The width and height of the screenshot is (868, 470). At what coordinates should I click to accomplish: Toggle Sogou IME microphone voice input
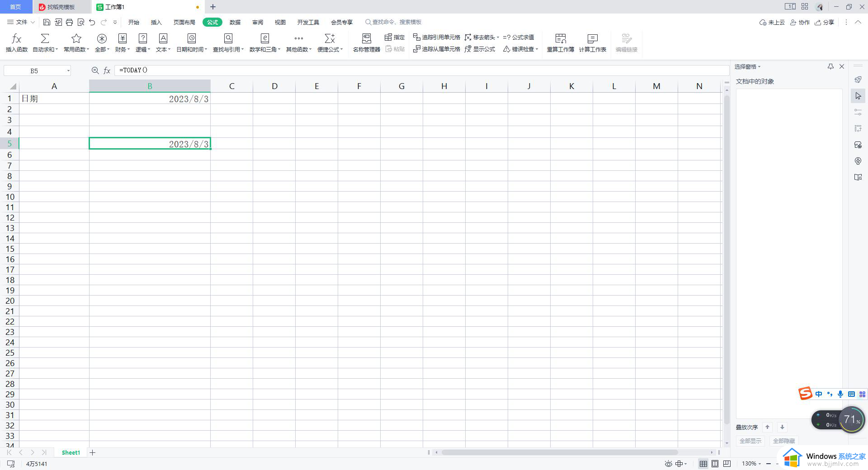[840, 394]
